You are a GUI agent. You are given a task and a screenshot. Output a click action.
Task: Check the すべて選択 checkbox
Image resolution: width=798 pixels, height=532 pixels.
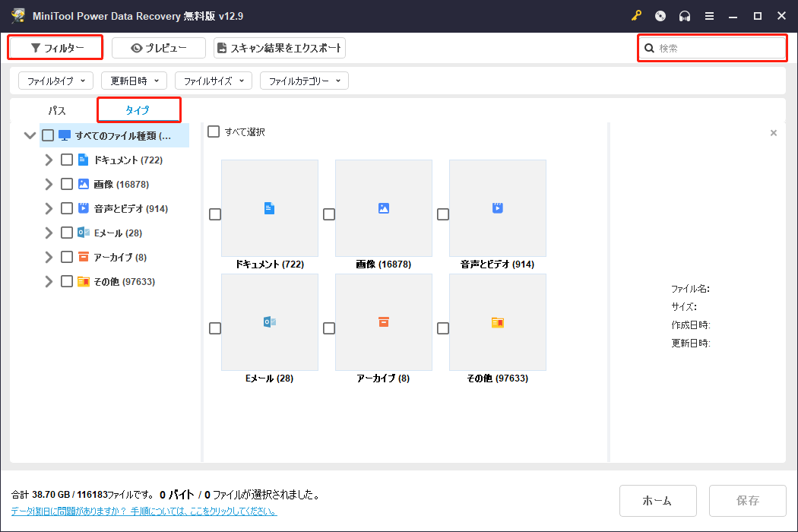(x=214, y=131)
